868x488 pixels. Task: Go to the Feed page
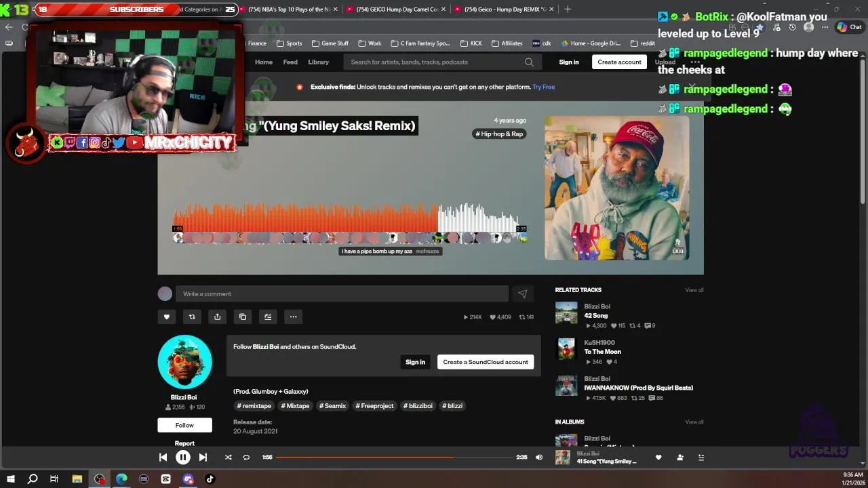[x=290, y=62]
